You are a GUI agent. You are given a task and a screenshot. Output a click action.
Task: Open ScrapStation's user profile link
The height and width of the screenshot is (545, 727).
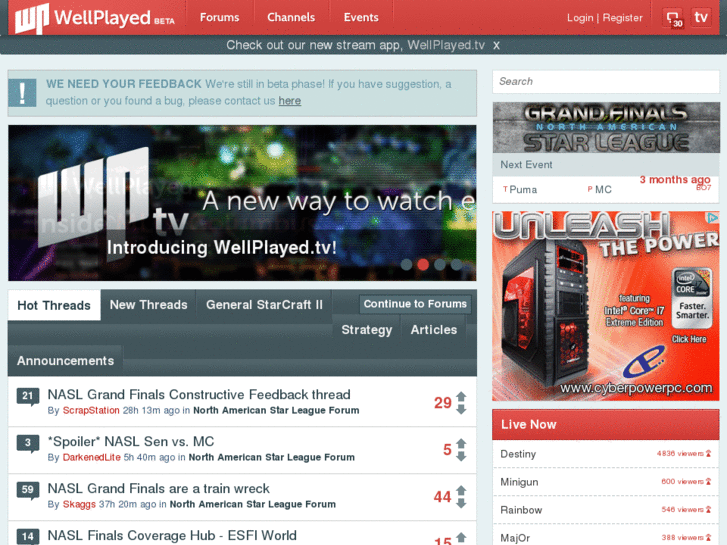(x=91, y=410)
